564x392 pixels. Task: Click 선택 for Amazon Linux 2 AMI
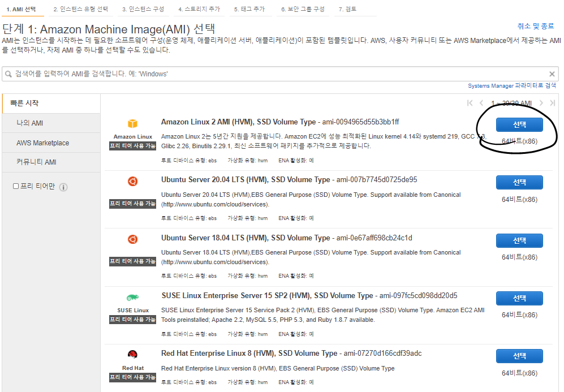tap(519, 125)
